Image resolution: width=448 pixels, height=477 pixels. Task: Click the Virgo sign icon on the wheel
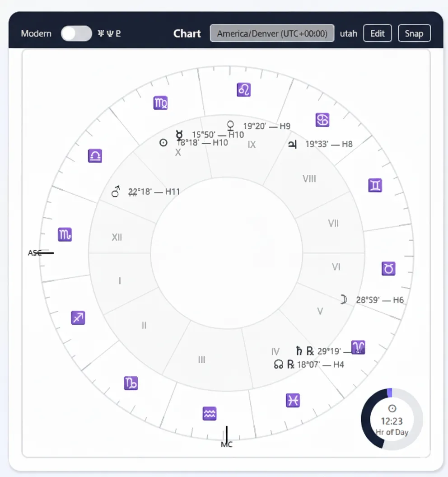pos(160,102)
